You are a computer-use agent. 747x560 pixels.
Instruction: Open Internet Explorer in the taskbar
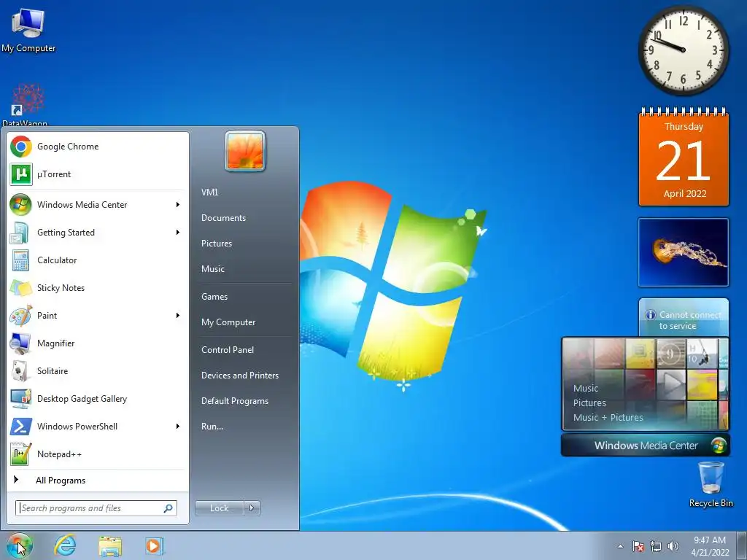coord(65,545)
